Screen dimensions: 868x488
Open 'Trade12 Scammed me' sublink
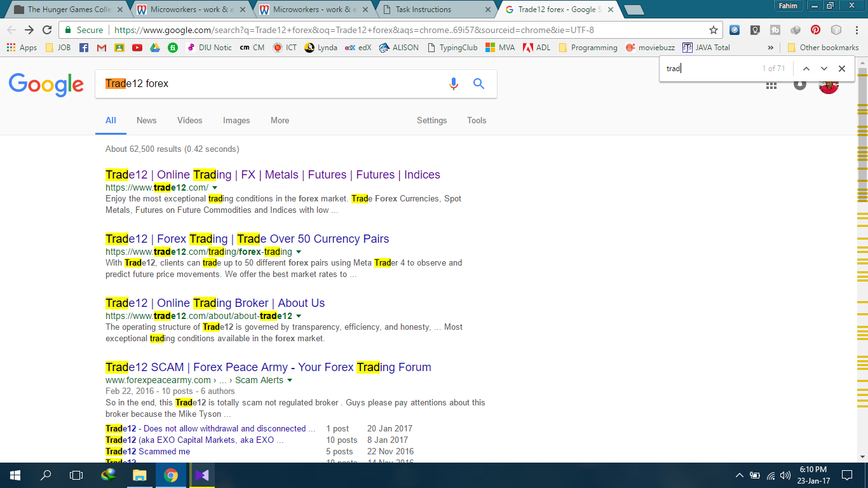[x=147, y=451]
